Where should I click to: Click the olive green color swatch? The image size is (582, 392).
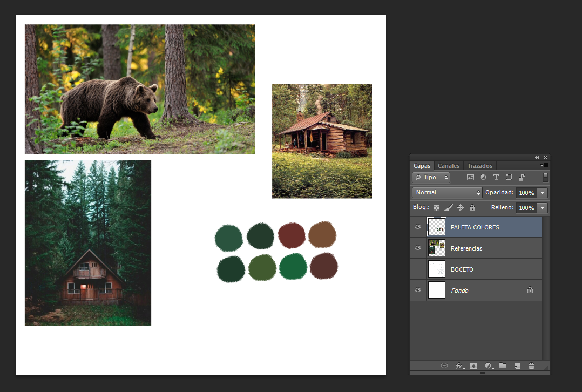pyautogui.click(x=262, y=267)
